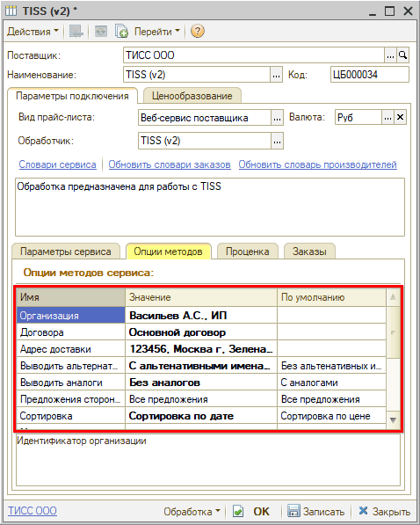Click the help question mark icon
Viewport: 420px width, 525px height.
tap(198, 32)
